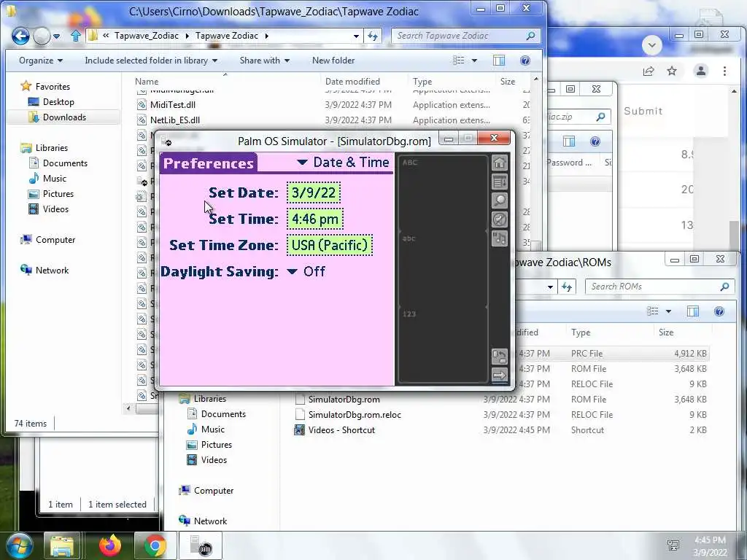
Task: Click Chrome share page icon
Action: coord(649,71)
